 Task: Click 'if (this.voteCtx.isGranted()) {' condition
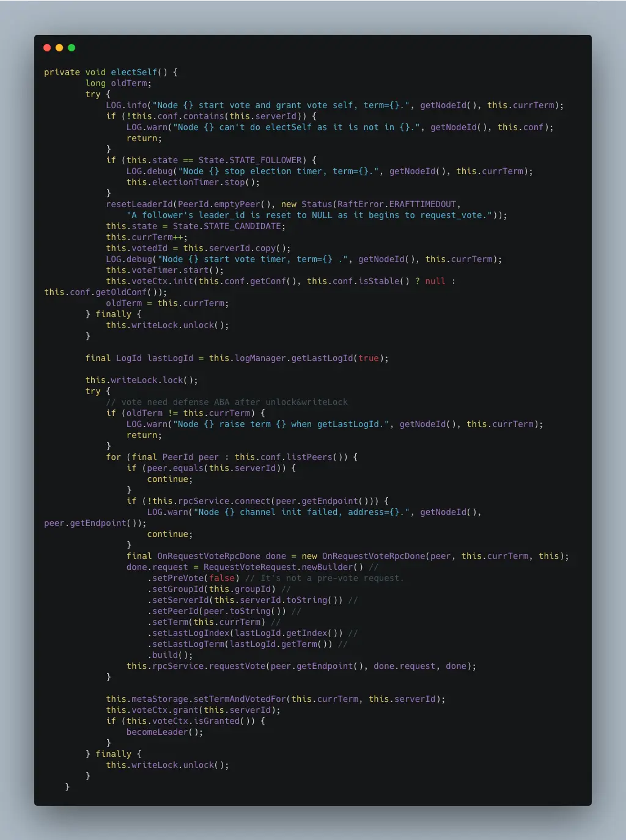(186, 721)
